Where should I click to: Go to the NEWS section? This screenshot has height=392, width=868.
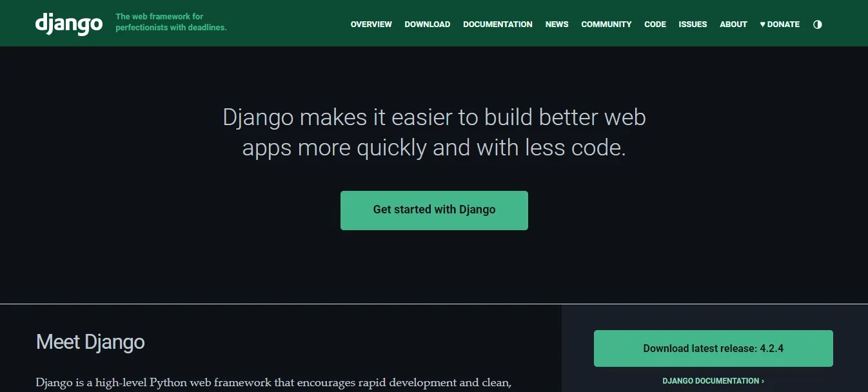(557, 24)
